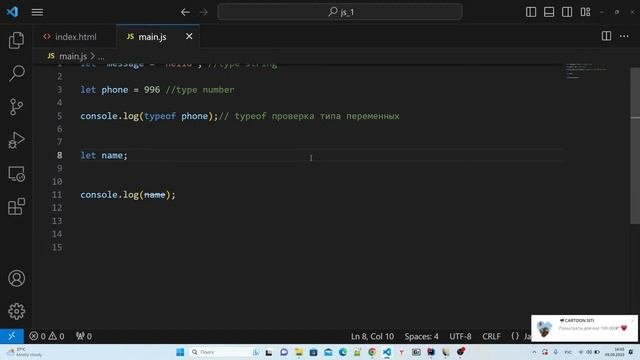
Task: Click the Russian typeof comment on line 5
Action: (x=309, y=116)
